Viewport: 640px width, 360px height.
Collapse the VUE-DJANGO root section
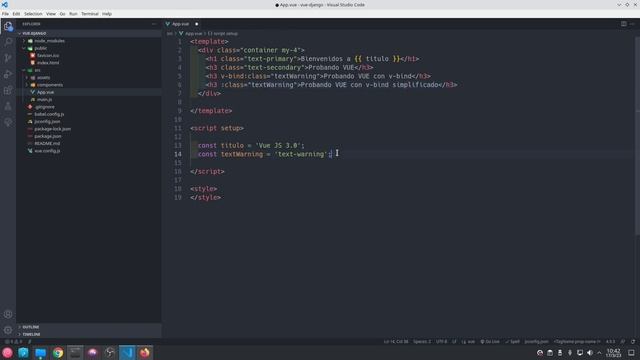click(x=34, y=33)
